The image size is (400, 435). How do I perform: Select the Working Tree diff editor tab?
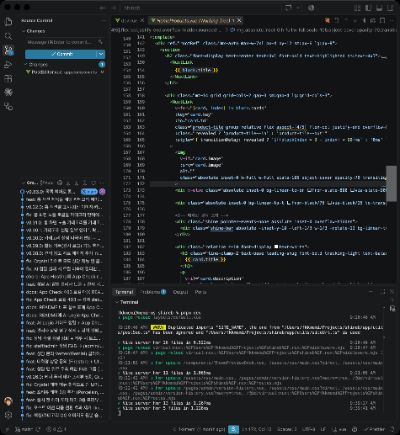click(x=195, y=21)
